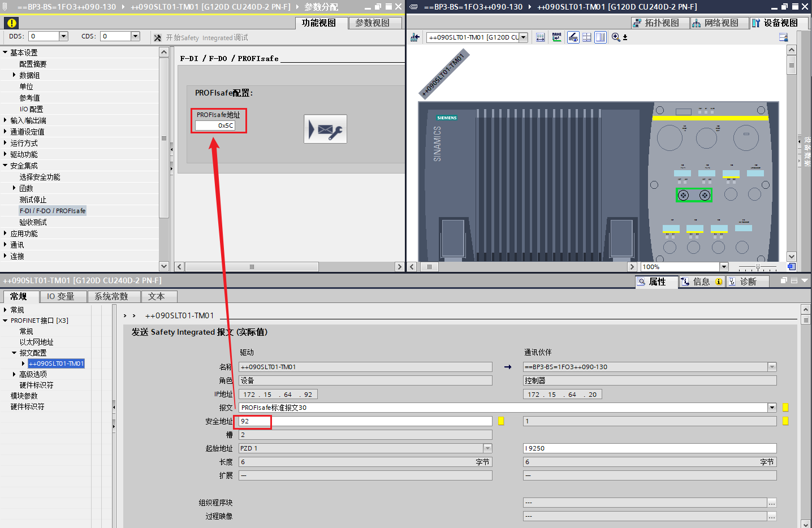The image size is (812, 528).
Task: Select 验收测试 in the navigation tree
Action: point(33,222)
